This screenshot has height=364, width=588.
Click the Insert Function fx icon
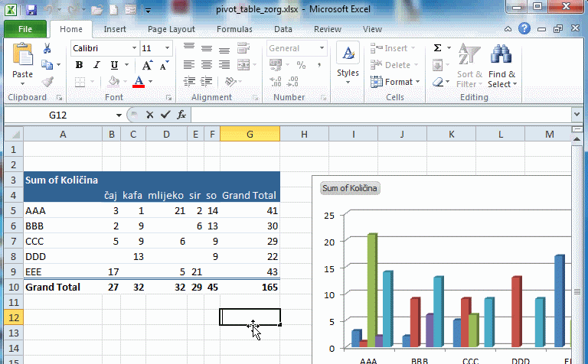point(181,115)
